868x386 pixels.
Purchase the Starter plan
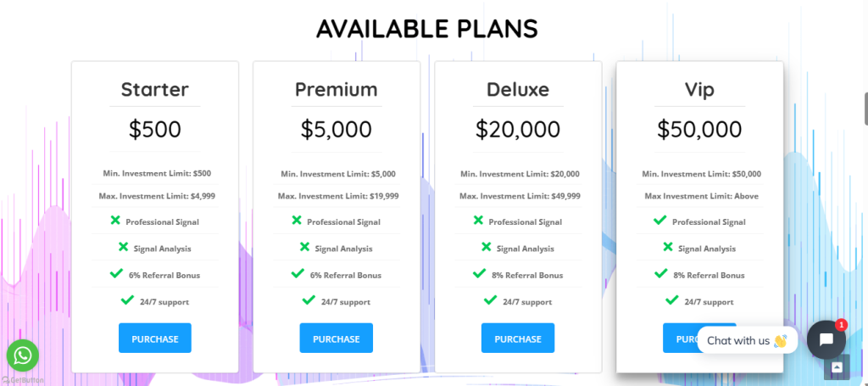pyautogui.click(x=155, y=338)
